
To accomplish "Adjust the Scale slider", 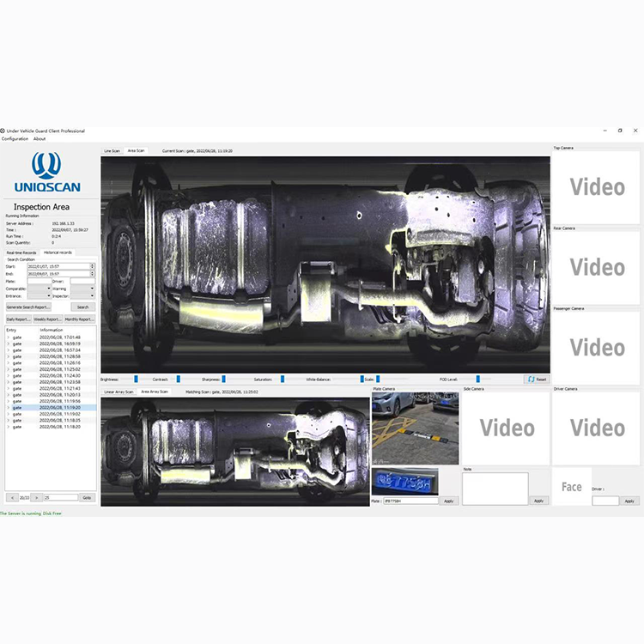I will click(x=378, y=379).
